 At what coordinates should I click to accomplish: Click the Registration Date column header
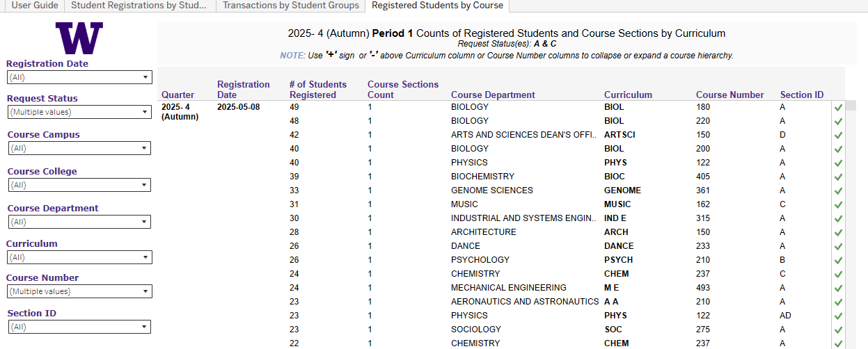[244, 90]
